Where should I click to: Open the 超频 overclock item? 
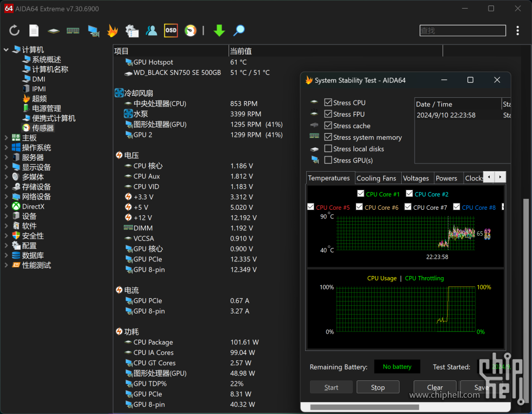(x=35, y=99)
